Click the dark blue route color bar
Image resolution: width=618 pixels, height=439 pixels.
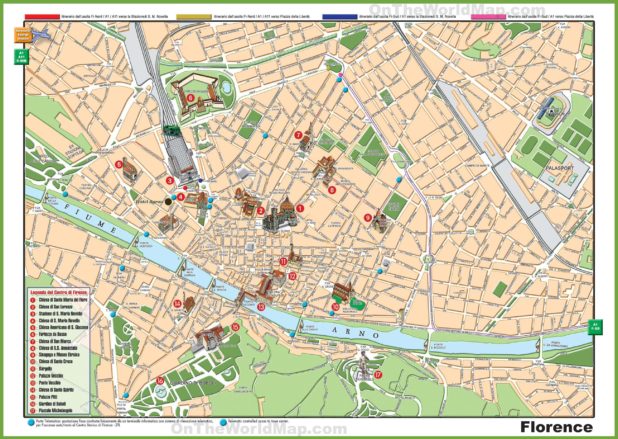(340, 17)
